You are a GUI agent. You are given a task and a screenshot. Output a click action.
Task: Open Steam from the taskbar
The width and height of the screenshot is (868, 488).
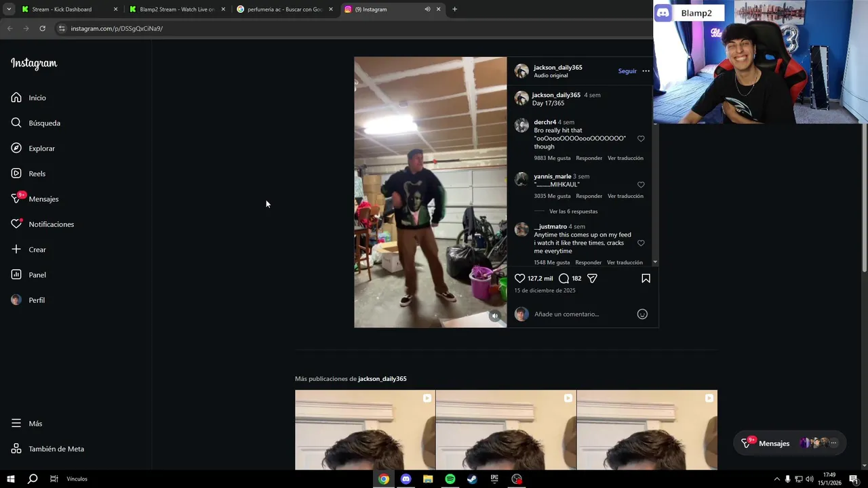(472, 479)
